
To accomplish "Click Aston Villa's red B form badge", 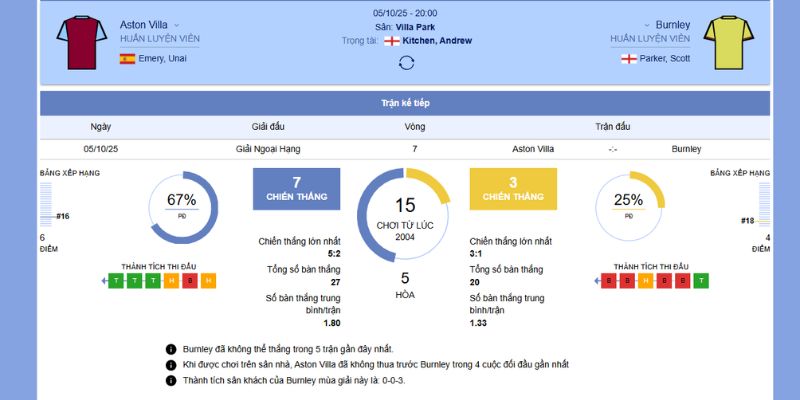I will click(x=190, y=281).
